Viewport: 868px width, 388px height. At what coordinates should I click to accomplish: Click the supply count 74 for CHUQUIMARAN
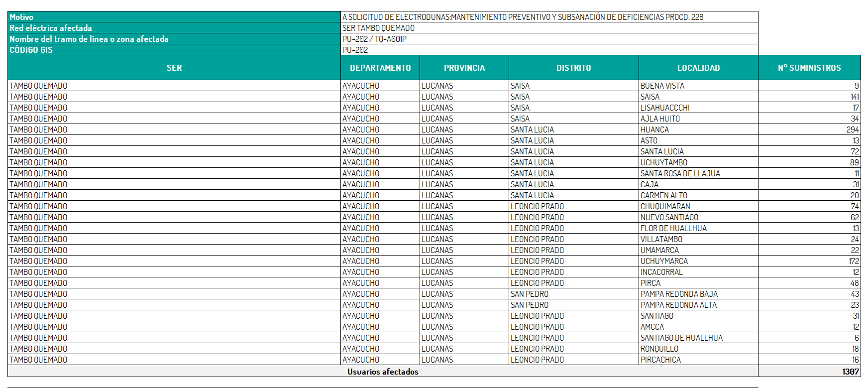[809, 206]
